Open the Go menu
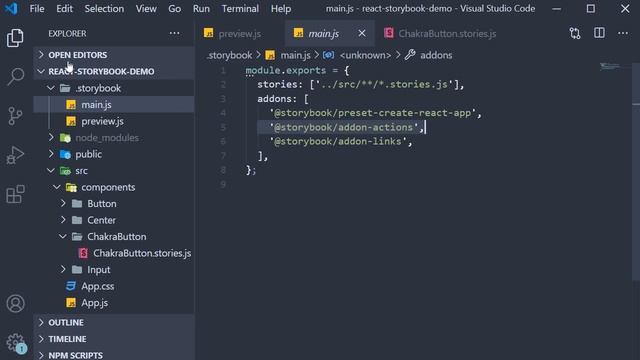Viewport: 640px width, 360px height. (174, 9)
